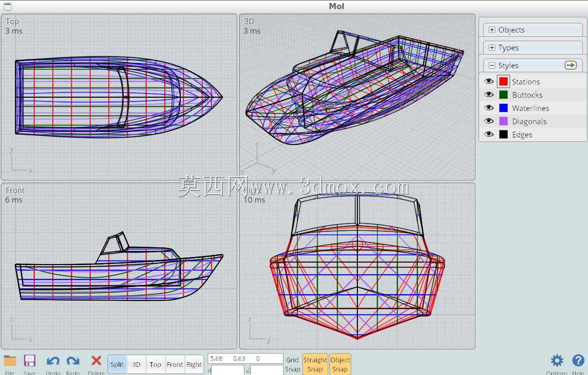The height and width of the screenshot is (375, 588).
Task: Open the Buttocks green color swatch
Action: click(503, 95)
